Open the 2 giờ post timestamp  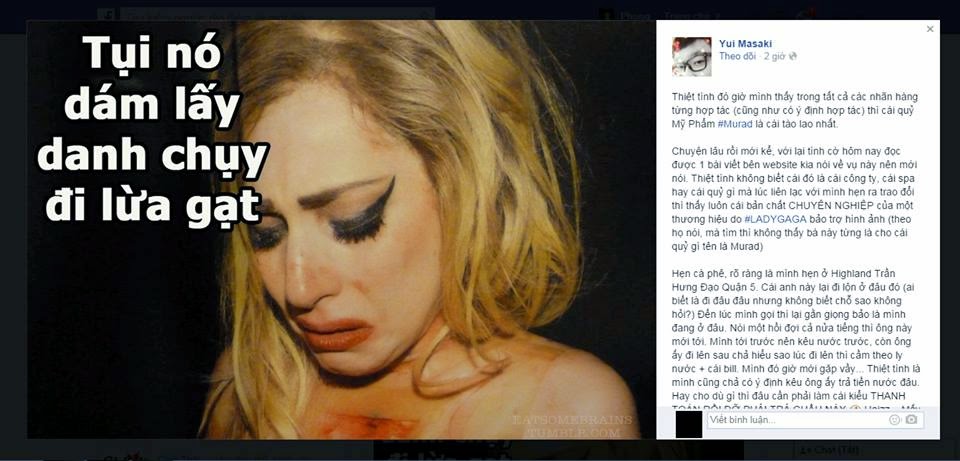point(774,56)
